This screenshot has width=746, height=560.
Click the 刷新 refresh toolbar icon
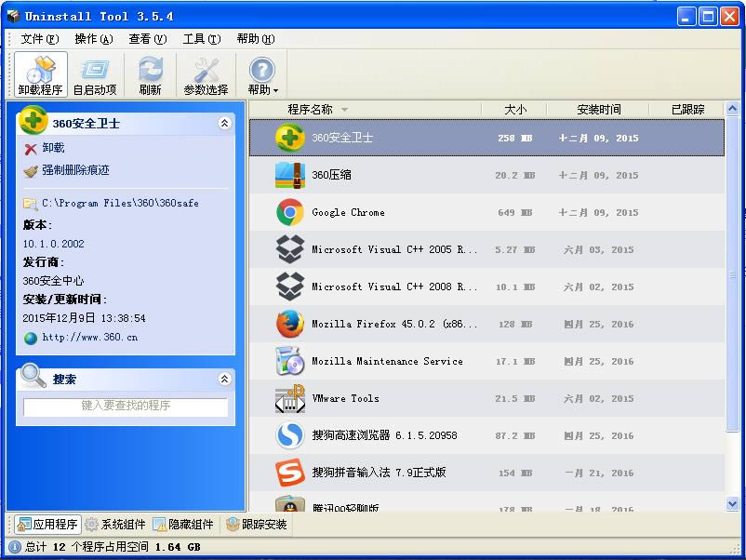coord(151,74)
